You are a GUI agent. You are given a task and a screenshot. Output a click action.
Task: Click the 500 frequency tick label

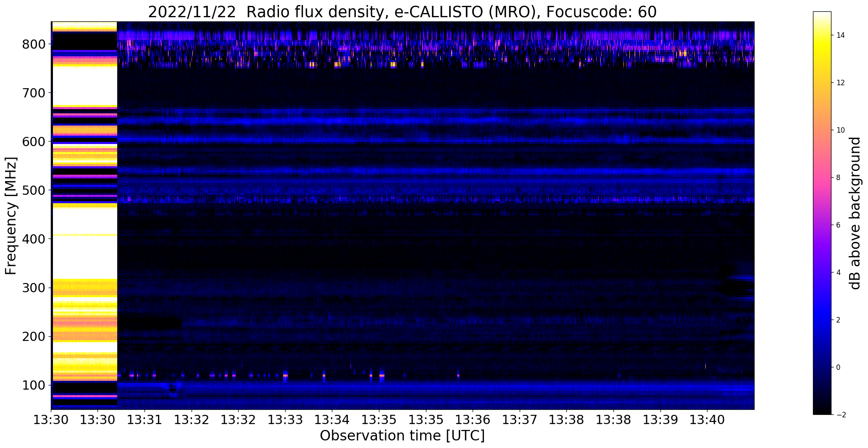34,190
